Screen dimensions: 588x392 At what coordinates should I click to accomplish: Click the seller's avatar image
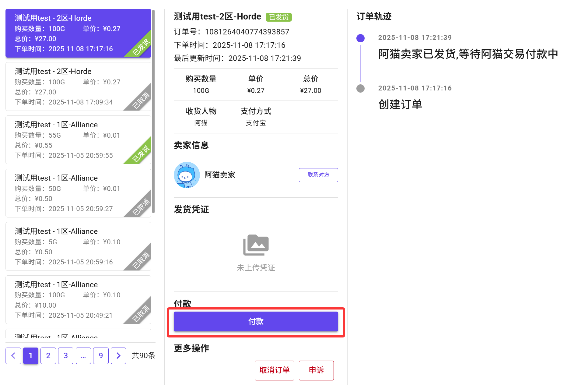coord(187,175)
